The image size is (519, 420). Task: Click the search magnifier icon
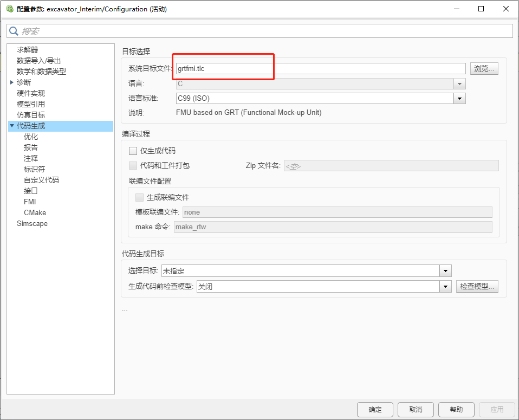[x=14, y=30]
